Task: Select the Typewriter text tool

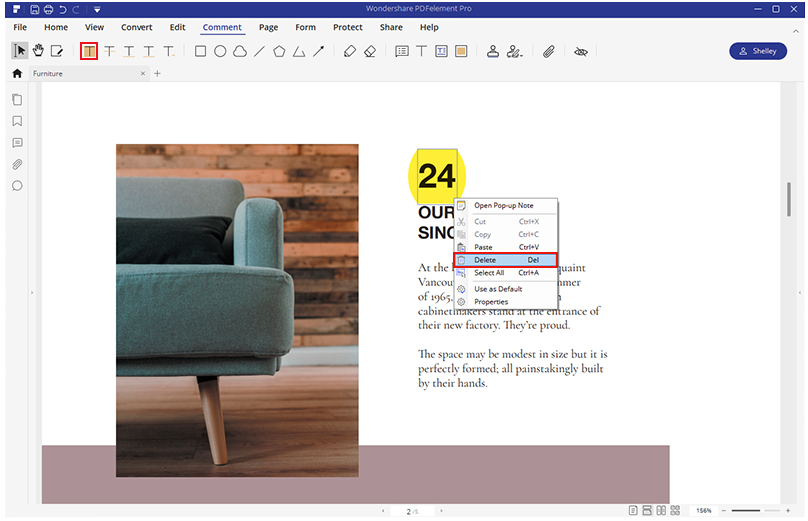Action: coord(422,51)
